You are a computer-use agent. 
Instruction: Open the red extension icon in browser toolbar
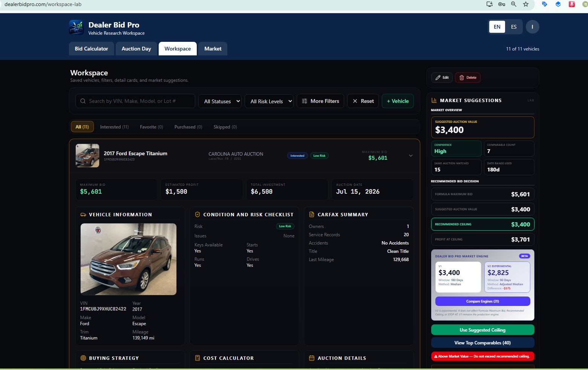572,4
